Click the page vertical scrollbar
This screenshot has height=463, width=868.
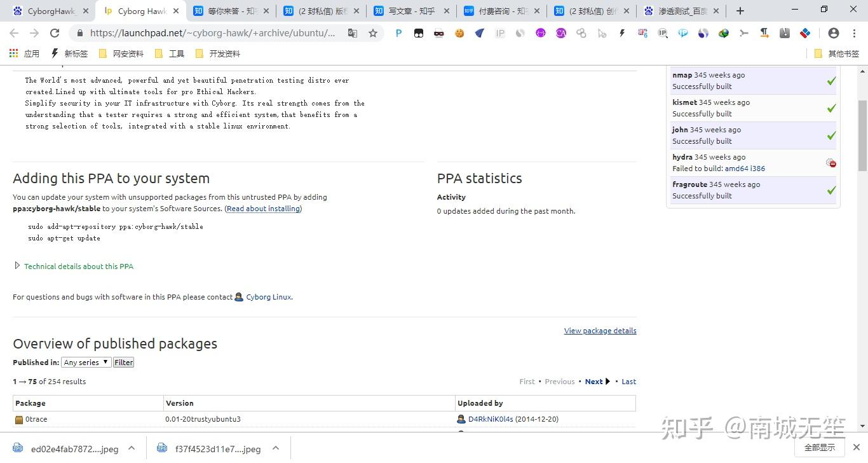[x=862, y=135]
